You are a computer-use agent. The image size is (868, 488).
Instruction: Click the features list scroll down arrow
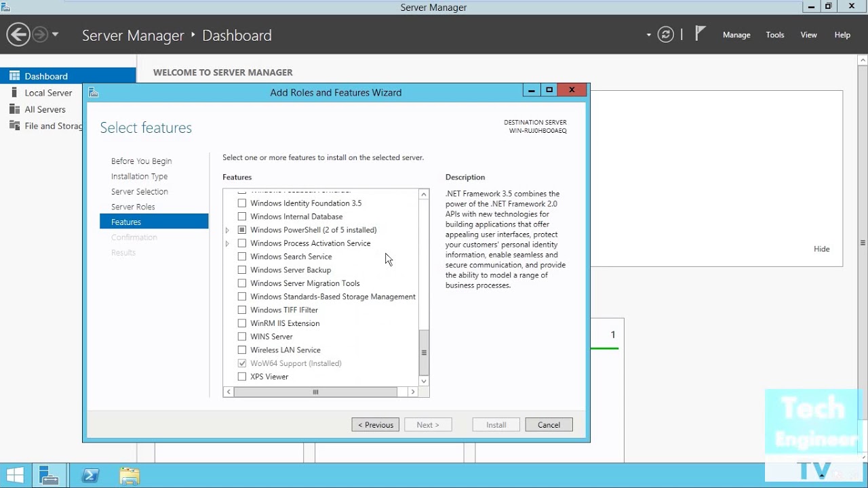coord(424,381)
